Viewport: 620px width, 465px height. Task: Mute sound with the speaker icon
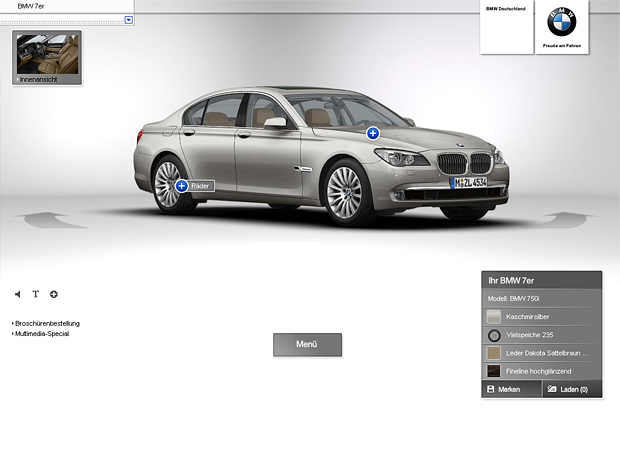coord(17,294)
